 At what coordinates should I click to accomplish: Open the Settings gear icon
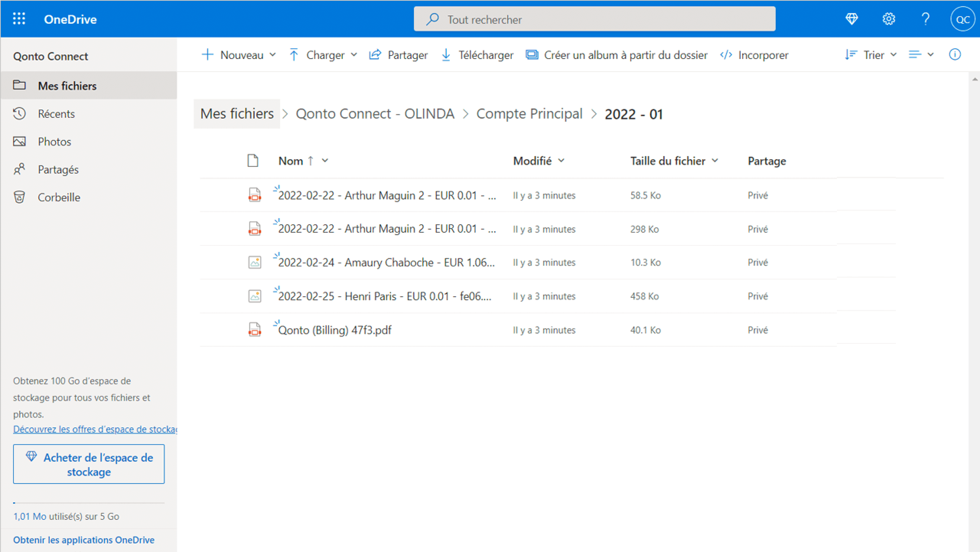pyautogui.click(x=889, y=19)
